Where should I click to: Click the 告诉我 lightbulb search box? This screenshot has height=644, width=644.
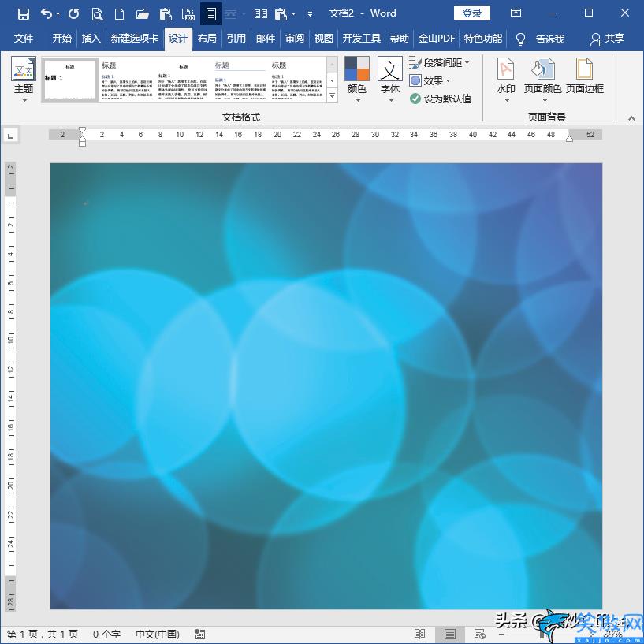(x=540, y=39)
